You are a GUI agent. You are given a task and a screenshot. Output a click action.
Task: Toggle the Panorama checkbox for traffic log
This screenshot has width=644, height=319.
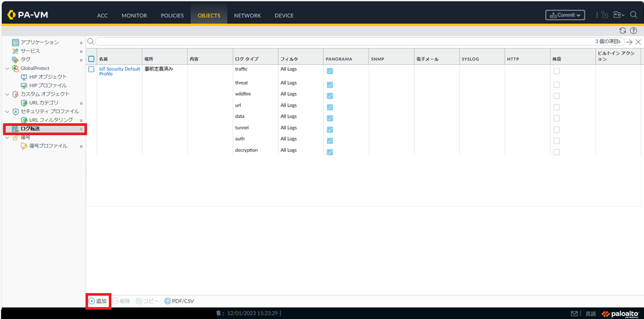(x=330, y=71)
